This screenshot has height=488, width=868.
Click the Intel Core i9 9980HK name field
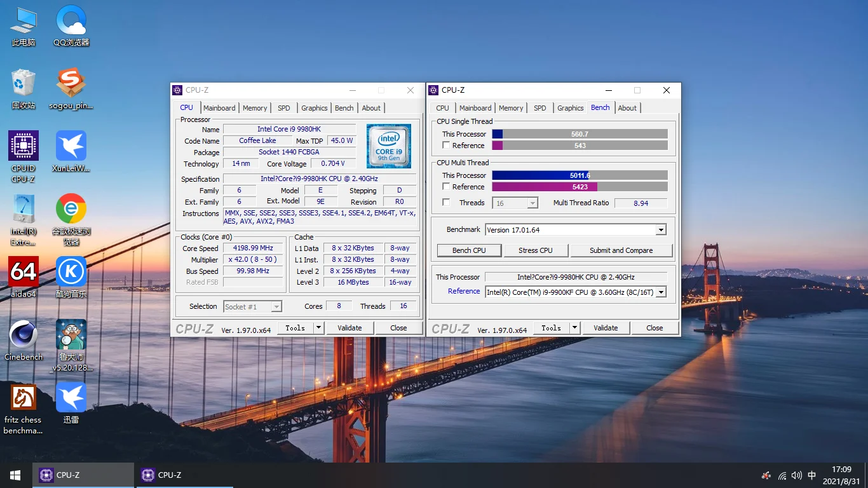coord(289,130)
